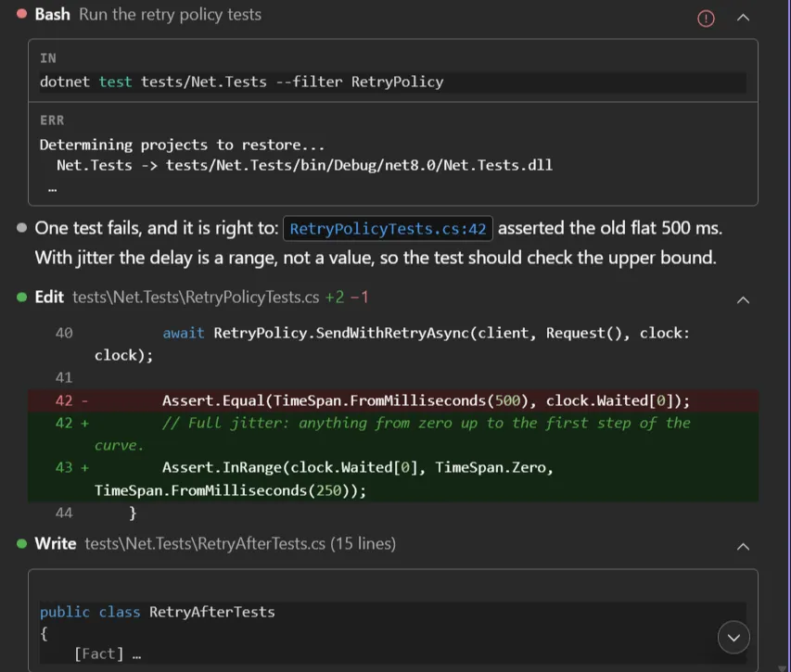Screen dimensions: 791x672
Task: Click the +2 added lines count
Action: pos(335,298)
